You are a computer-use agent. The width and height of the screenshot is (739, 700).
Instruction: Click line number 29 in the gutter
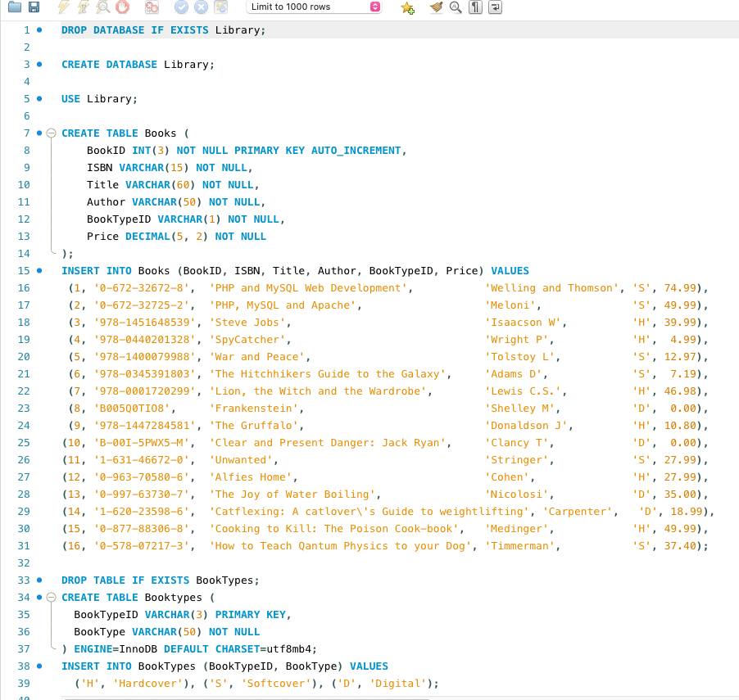pos(24,512)
